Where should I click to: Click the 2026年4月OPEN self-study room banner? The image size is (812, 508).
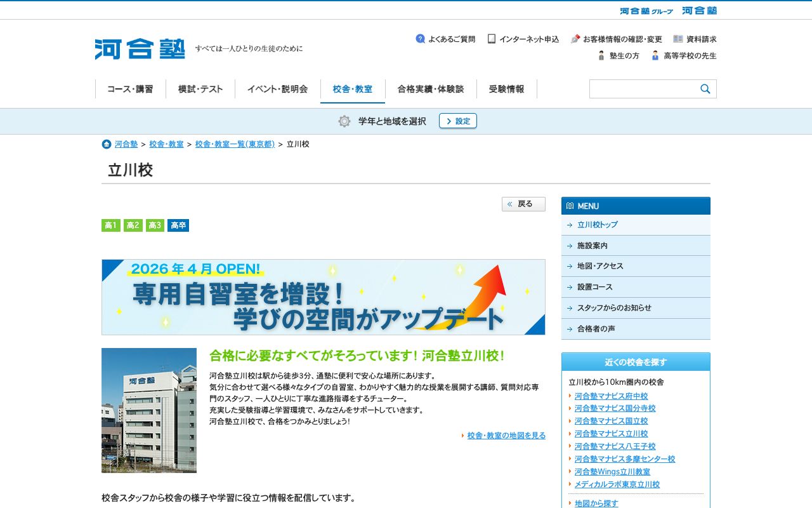(x=324, y=297)
